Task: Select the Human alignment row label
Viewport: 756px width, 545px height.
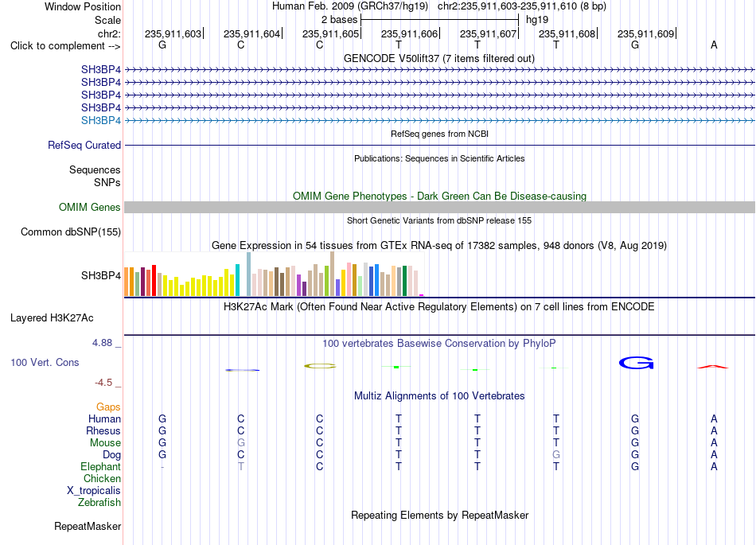Action: 104,418
